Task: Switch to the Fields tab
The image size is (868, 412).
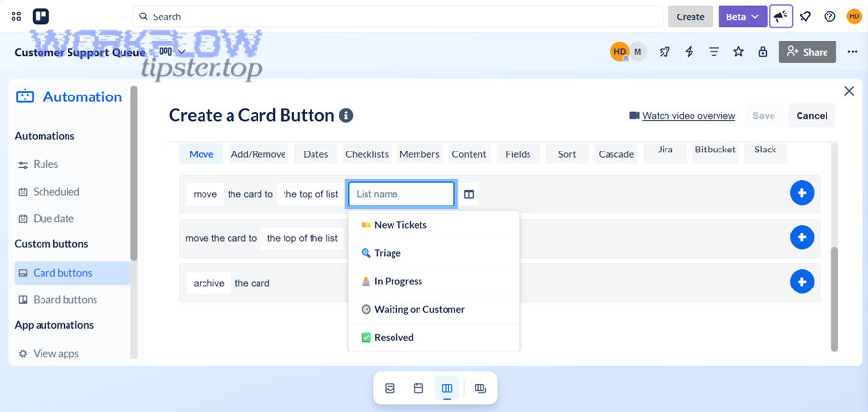Action: [x=518, y=154]
